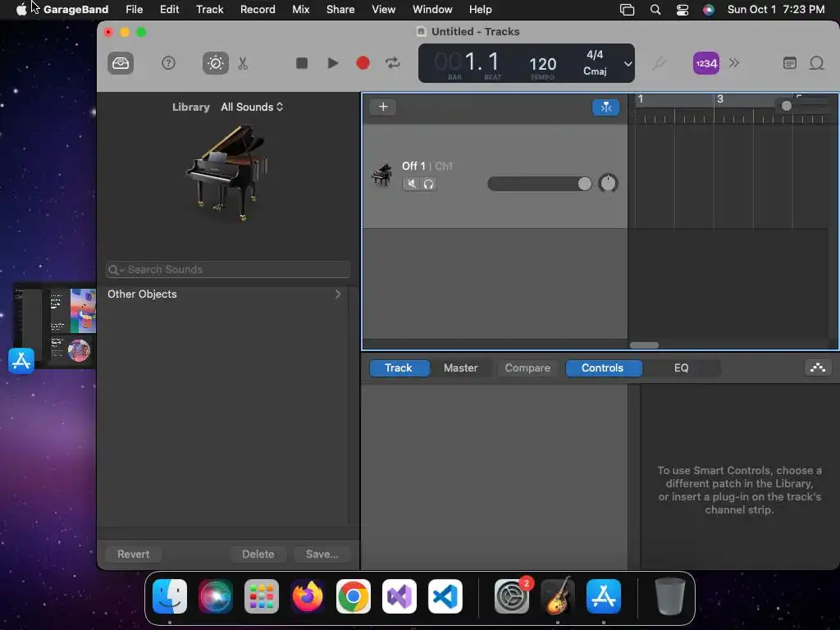Open the Record menu
The height and width of the screenshot is (630, 840).
258,9
